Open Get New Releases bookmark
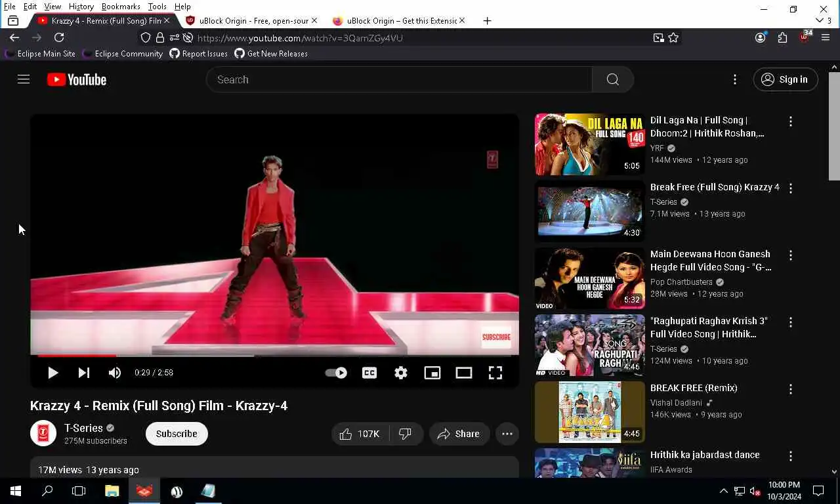 click(271, 54)
